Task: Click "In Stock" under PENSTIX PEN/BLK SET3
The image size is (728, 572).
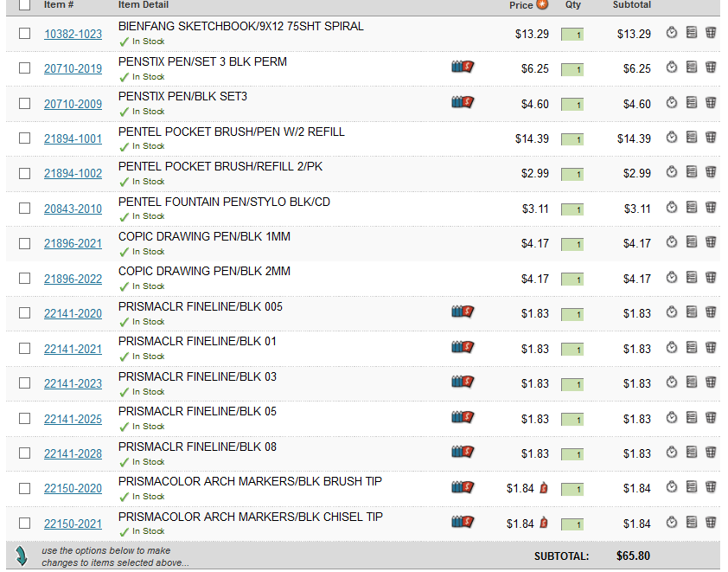Action: coord(148,112)
